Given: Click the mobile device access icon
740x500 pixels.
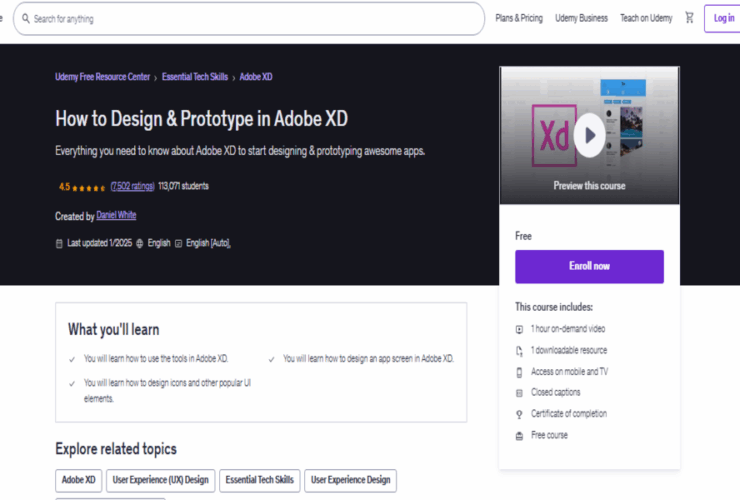Looking at the screenshot, I should pos(519,373).
